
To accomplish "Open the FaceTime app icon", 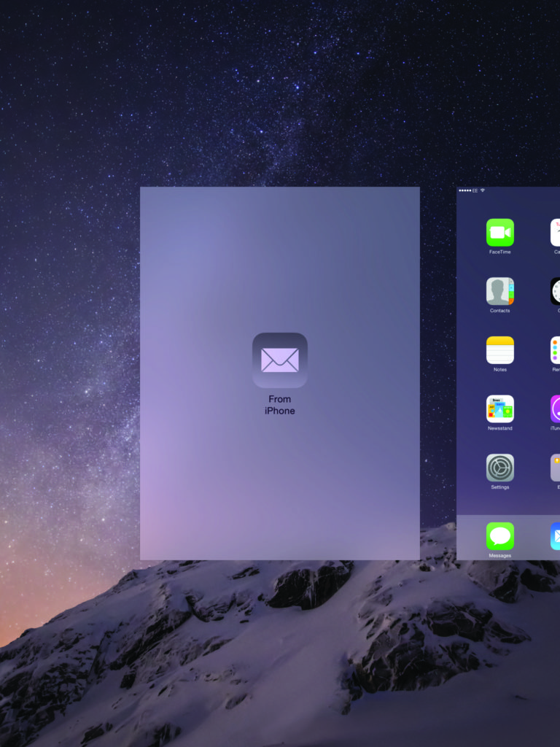I will [x=500, y=233].
